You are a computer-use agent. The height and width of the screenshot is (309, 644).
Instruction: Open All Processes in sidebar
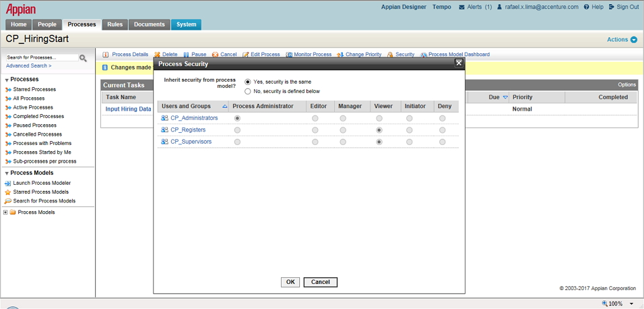(x=29, y=99)
